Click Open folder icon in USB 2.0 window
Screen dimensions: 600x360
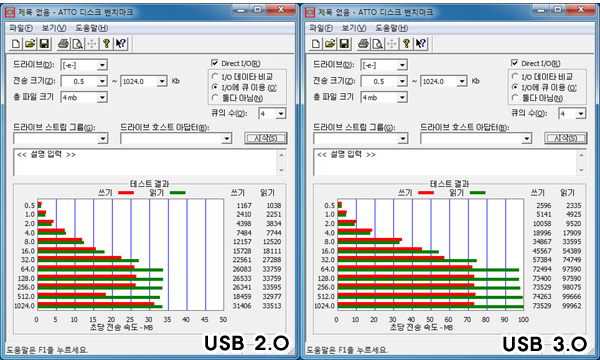[x=30, y=44]
